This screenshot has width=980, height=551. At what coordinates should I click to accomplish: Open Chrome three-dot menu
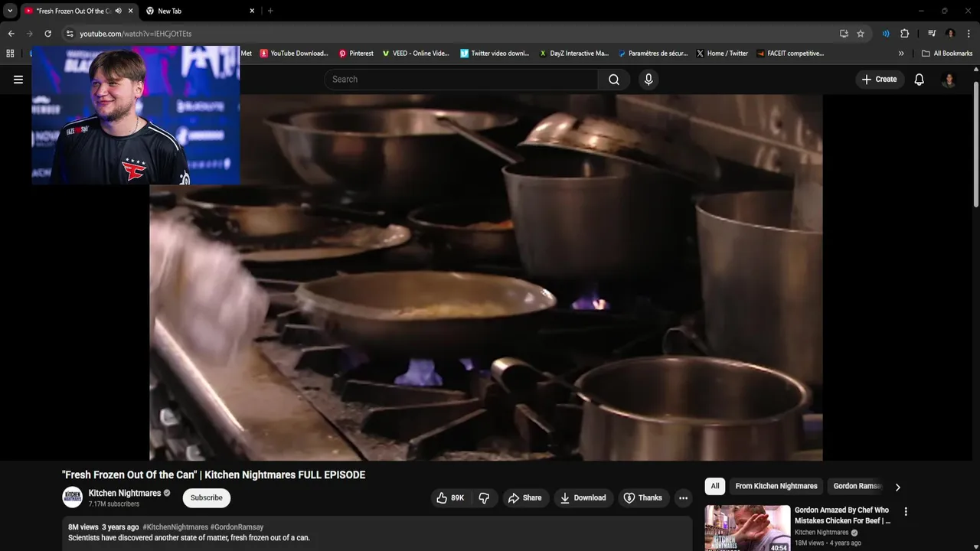coord(969,34)
